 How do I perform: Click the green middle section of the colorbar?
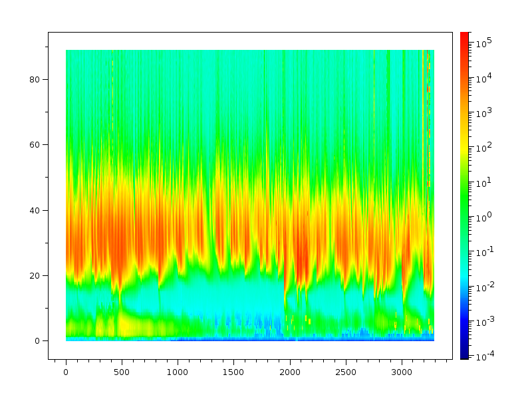pyautogui.click(x=464, y=199)
